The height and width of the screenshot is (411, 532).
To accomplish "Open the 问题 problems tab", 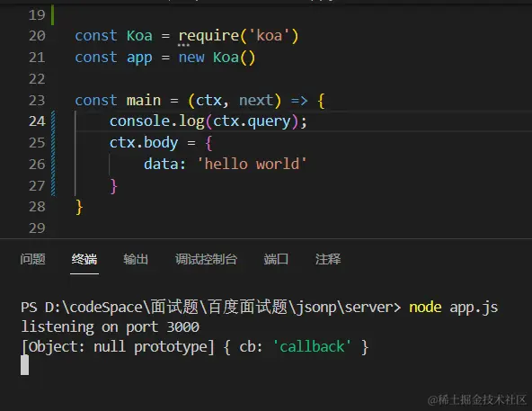I will tap(32, 259).
